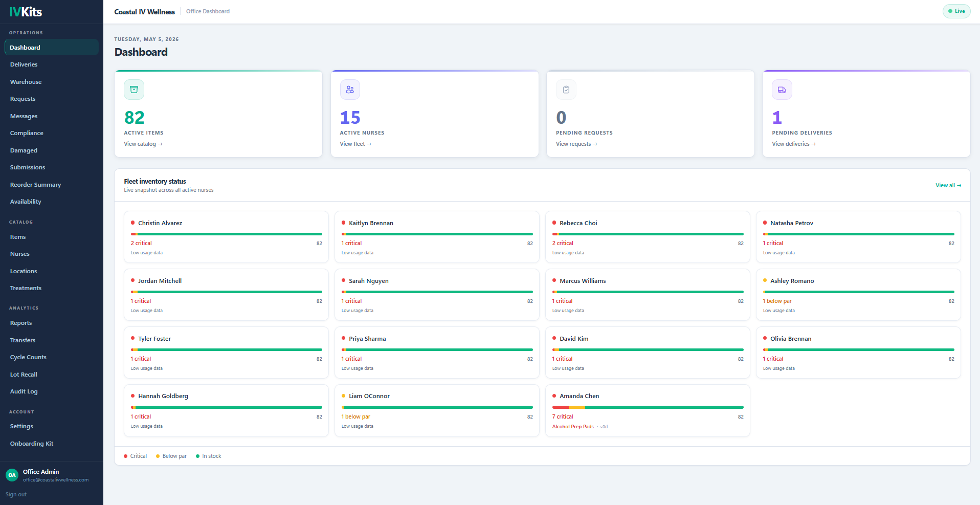Open Locations page
The image size is (980, 505).
pyautogui.click(x=52, y=271)
